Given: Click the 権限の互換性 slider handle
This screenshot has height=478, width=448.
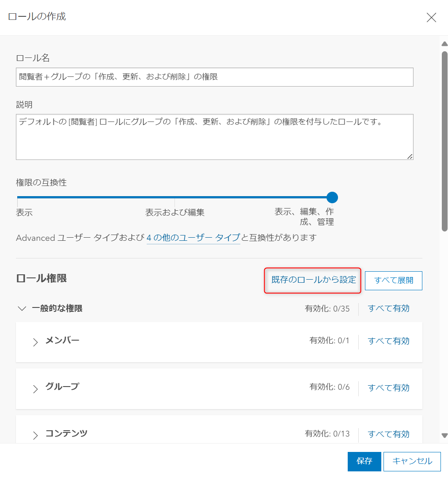Looking at the screenshot, I should 332,197.
